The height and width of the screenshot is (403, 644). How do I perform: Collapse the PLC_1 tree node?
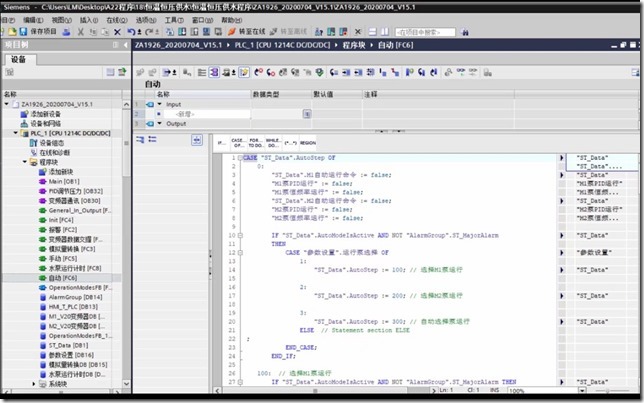tap(16, 133)
